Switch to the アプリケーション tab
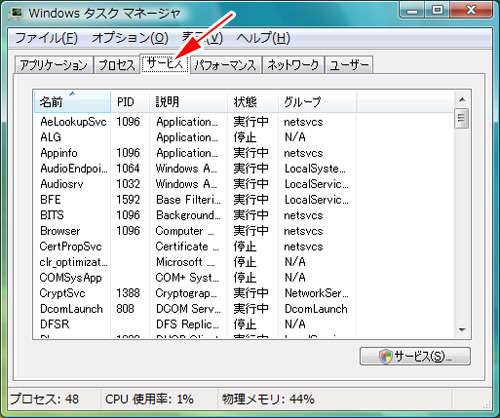The image size is (500, 418). pyautogui.click(x=54, y=65)
